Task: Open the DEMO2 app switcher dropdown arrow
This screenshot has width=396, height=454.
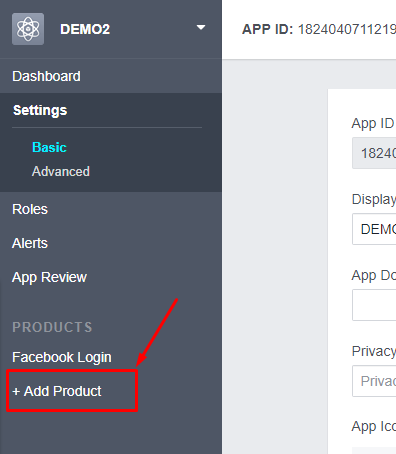Action: [201, 27]
